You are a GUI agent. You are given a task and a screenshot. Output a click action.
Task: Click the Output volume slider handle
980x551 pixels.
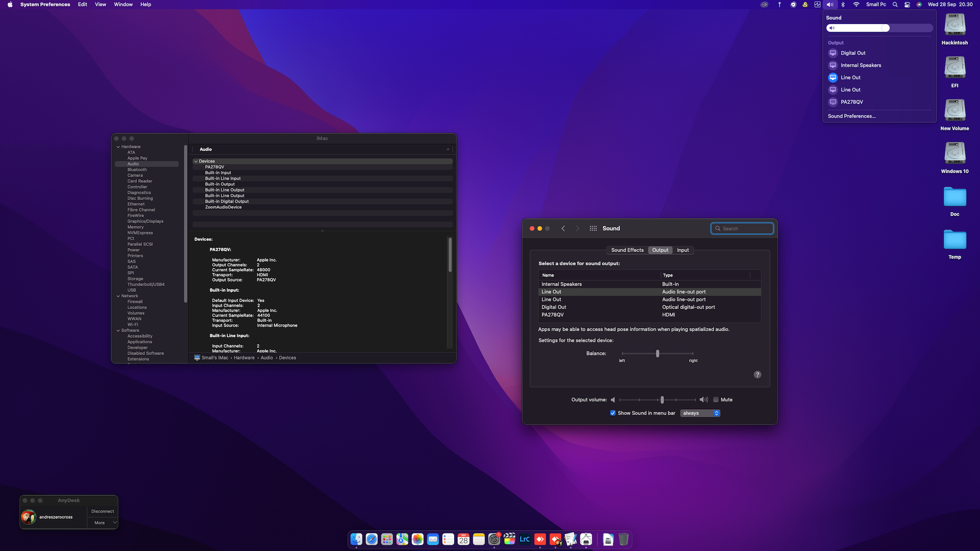pyautogui.click(x=662, y=400)
